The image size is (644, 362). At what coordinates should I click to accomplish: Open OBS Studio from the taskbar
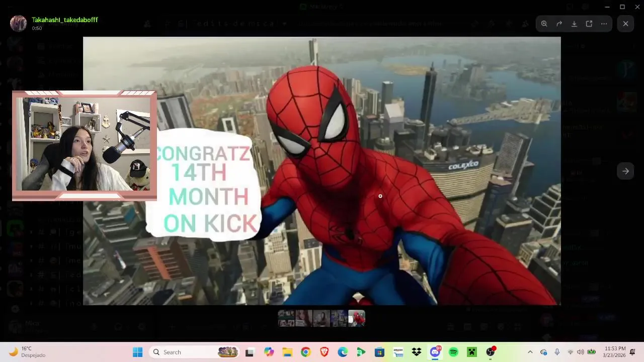(x=491, y=352)
